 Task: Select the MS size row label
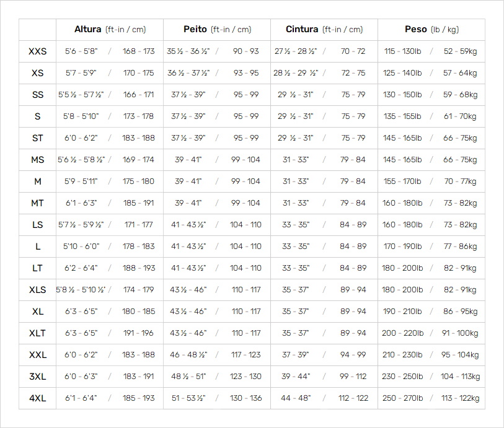pos(38,160)
